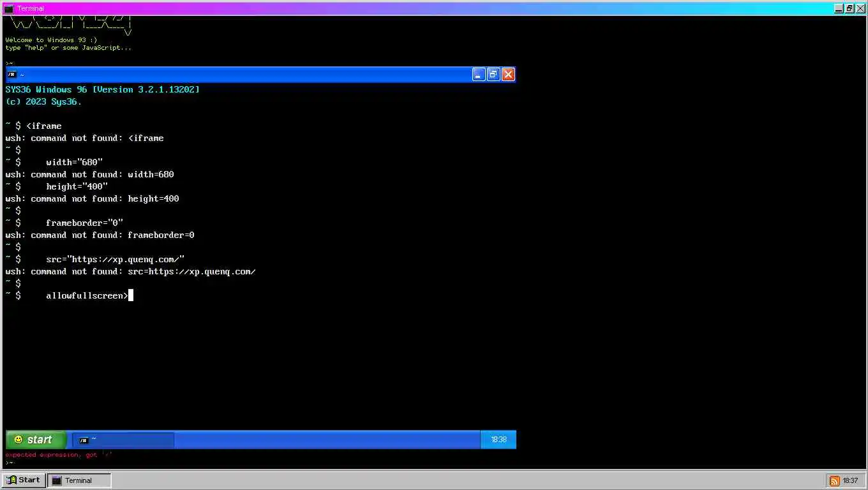Screen dimensions: 868x490
Task: Minimize the outer Terminal window
Action: pos(839,8)
